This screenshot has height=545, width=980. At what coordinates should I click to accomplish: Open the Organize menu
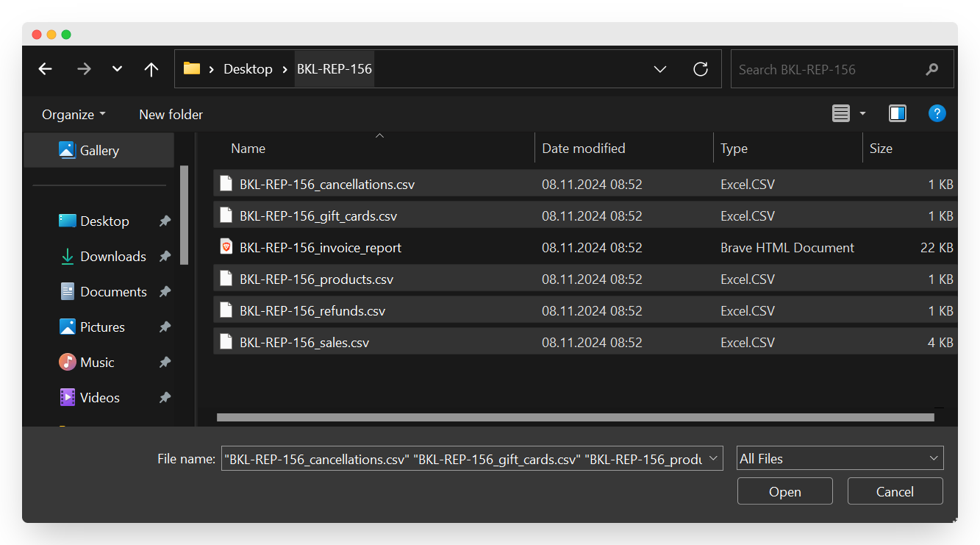(x=73, y=114)
